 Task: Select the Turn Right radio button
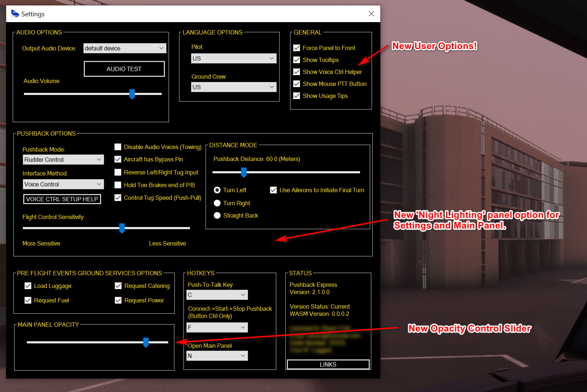pos(217,203)
